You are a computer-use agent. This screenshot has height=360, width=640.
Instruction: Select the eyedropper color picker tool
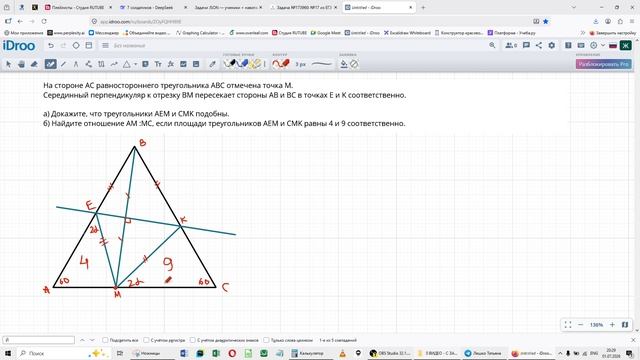[212, 64]
